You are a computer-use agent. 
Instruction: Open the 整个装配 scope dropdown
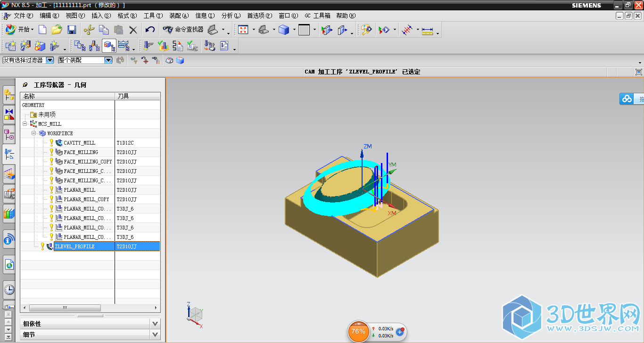(108, 60)
